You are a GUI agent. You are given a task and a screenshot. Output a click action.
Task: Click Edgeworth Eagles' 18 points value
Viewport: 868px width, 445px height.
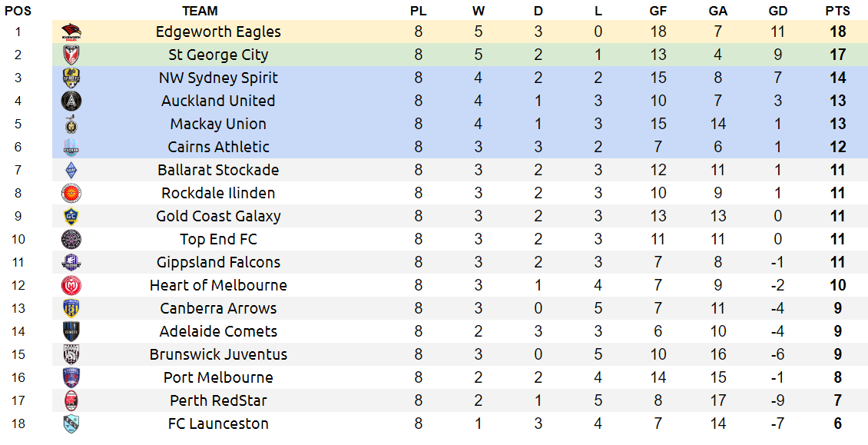click(x=837, y=32)
